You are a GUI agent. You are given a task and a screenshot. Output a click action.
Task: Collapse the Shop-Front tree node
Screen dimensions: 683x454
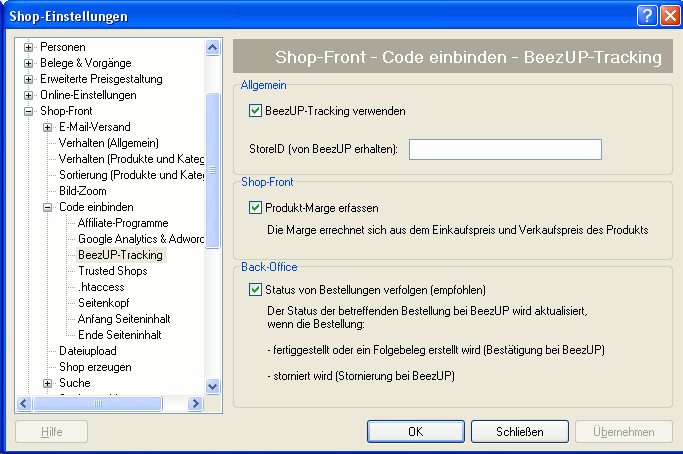[29, 111]
